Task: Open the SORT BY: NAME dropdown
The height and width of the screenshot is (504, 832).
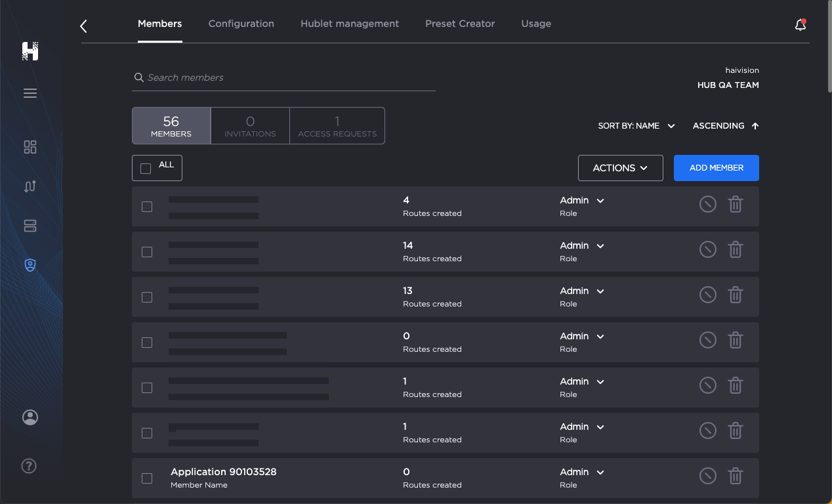Action: (x=635, y=125)
